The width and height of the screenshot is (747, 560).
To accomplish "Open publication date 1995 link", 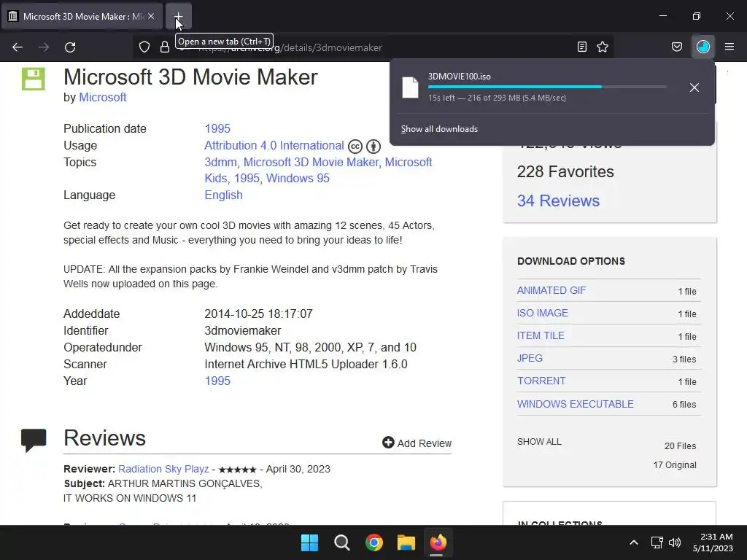I will (x=217, y=128).
